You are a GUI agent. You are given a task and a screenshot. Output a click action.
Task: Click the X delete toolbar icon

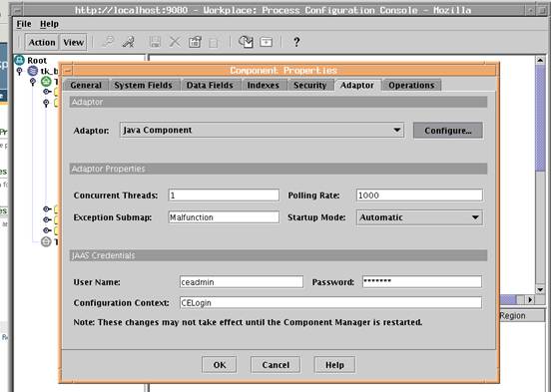[175, 42]
